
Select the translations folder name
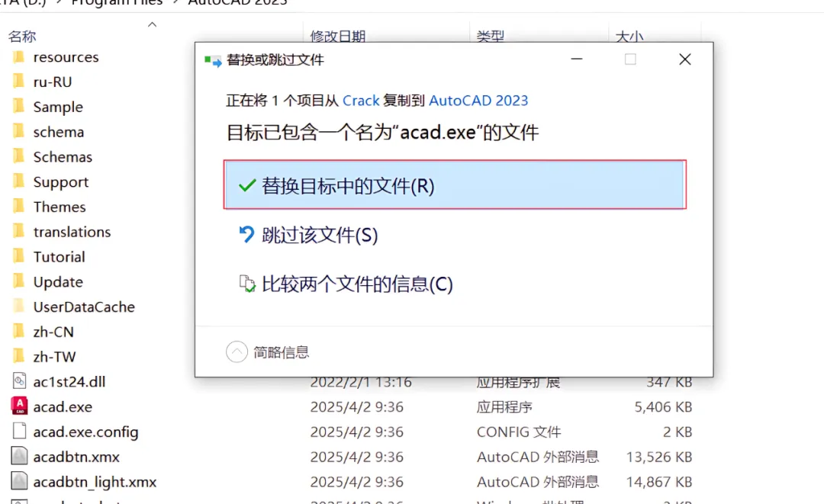pos(72,232)
